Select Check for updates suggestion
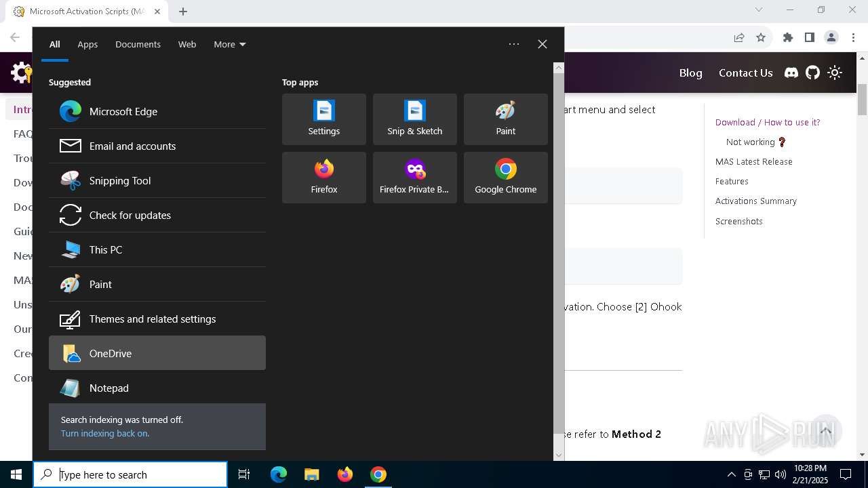 point(157,215)
